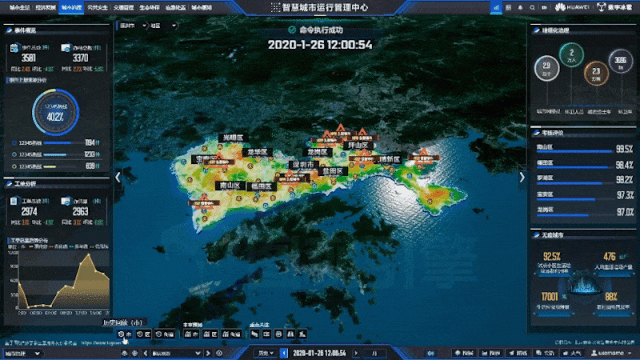
Task: Collapse right panel with the right chevron arrow
Action: click(522, 177)
